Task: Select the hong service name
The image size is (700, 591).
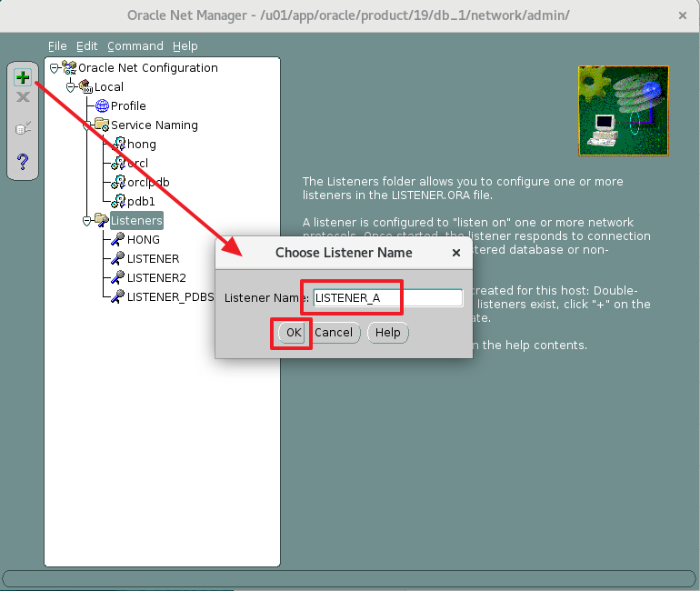Action: click(x=142, y=145)
